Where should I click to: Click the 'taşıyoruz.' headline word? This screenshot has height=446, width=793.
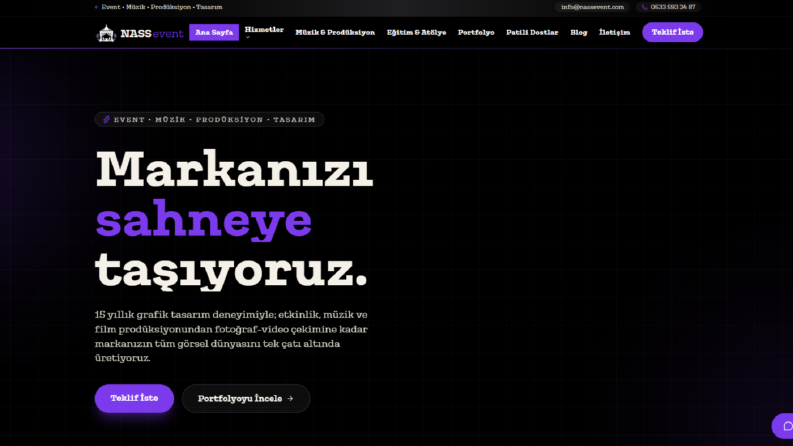[x=231, y=271]
